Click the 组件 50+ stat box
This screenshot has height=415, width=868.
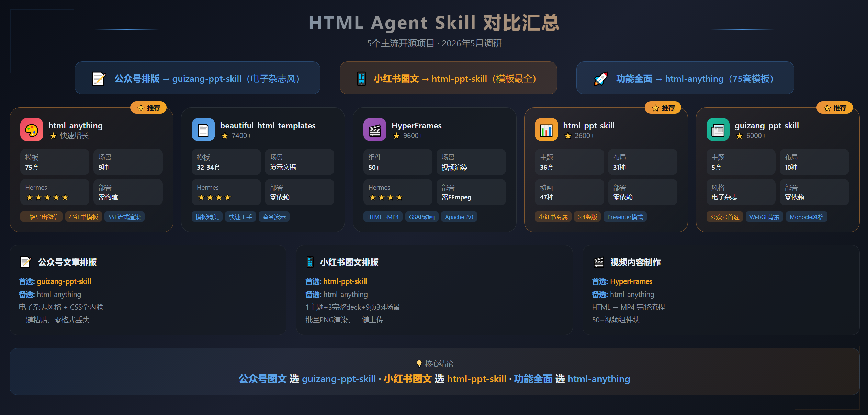coord(398,162)
